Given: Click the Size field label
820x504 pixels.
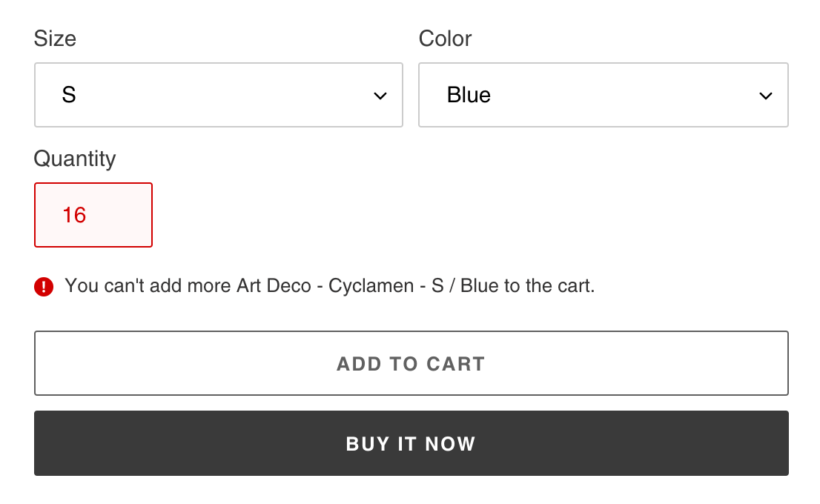Looking at the screenshot, I should pyautogui.click(x=55, y=39).
